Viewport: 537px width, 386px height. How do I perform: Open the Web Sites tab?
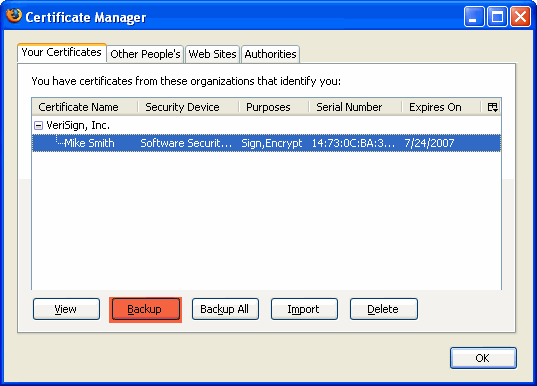point(212,54)
